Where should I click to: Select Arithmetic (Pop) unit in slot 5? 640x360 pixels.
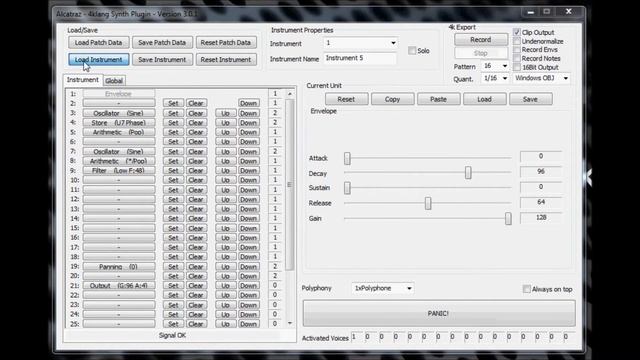coord(119,132)
